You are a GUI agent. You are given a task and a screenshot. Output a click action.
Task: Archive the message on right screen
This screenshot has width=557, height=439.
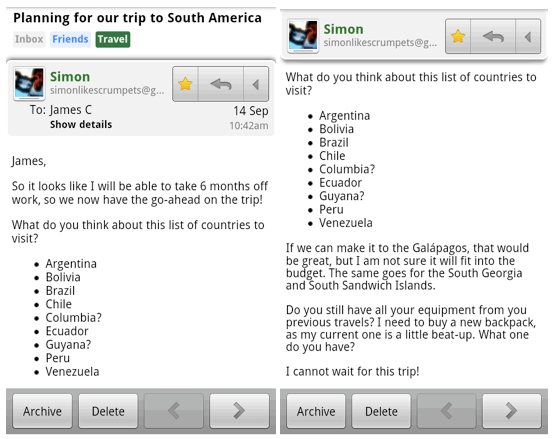pos(316,411)
